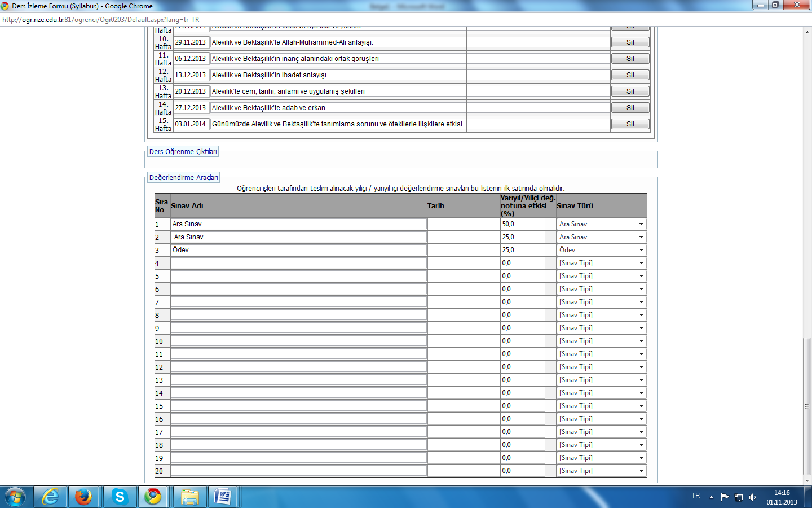Click week 13 date 20.12.2013

coord(191,91)
